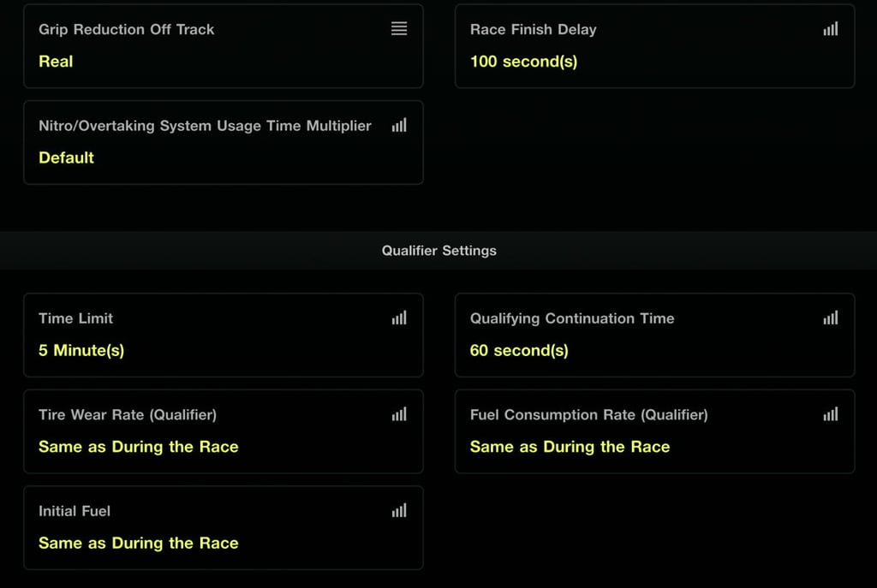The height and width of the screenshot is (588, 877).
Task: Click bars icon on Nitro/Overtaking Multiplier card
Action: point(399,126)
